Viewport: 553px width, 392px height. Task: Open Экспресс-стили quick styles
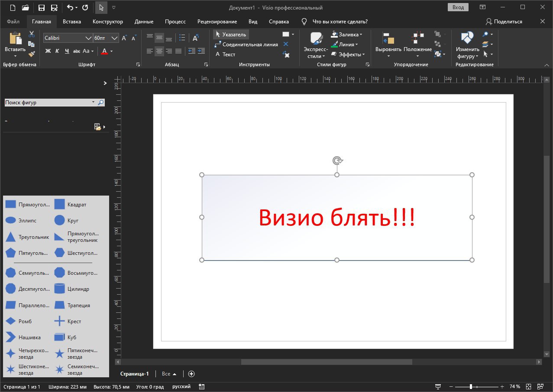316,45
